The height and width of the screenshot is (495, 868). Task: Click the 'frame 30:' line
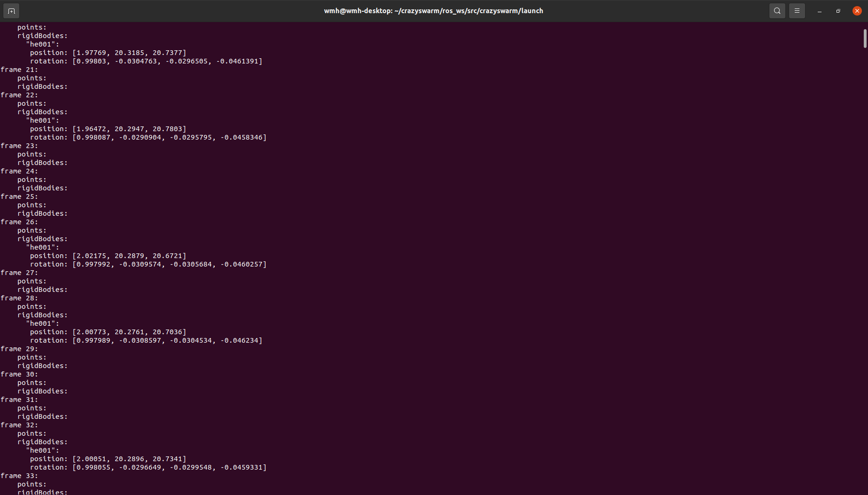click(x=19, y=374)
